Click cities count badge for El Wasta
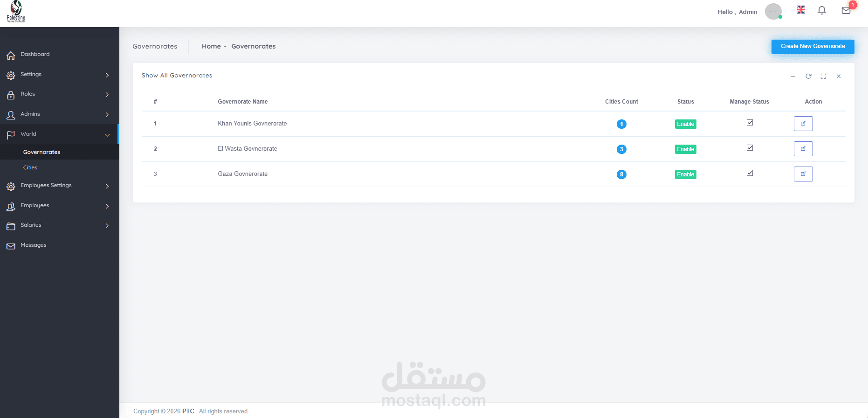 pyautogui.click(x=621, y=149)
